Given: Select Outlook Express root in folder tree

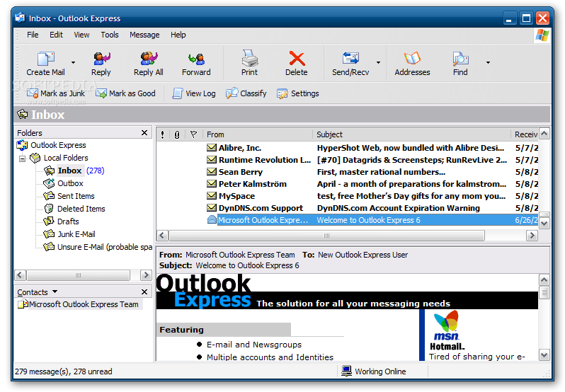Looking at the screenshot, I should coord(52,145).
